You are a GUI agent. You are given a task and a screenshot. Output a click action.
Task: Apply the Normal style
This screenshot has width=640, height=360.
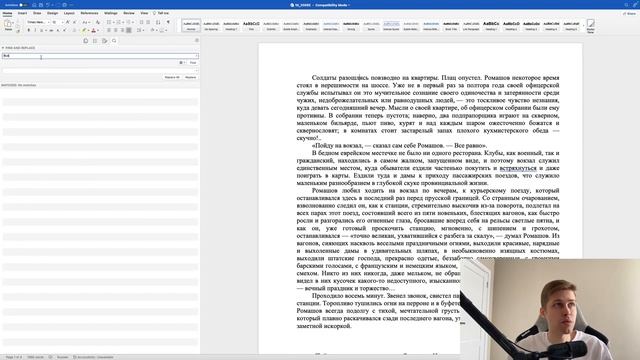click(191, 25)
